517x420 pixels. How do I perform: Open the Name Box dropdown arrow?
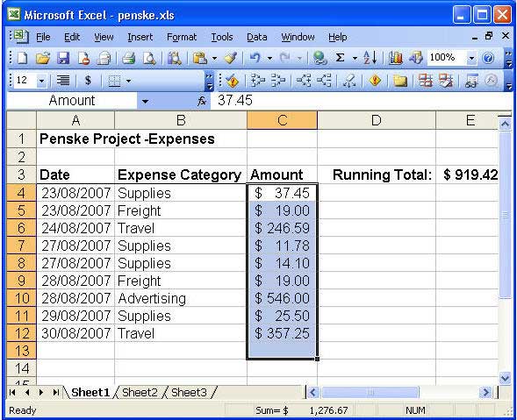[145, 101]
